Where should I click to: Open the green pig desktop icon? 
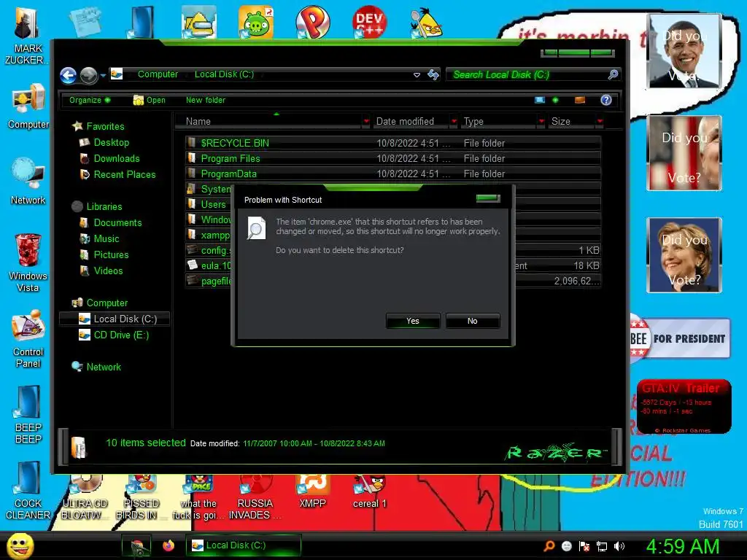[256, 21]
